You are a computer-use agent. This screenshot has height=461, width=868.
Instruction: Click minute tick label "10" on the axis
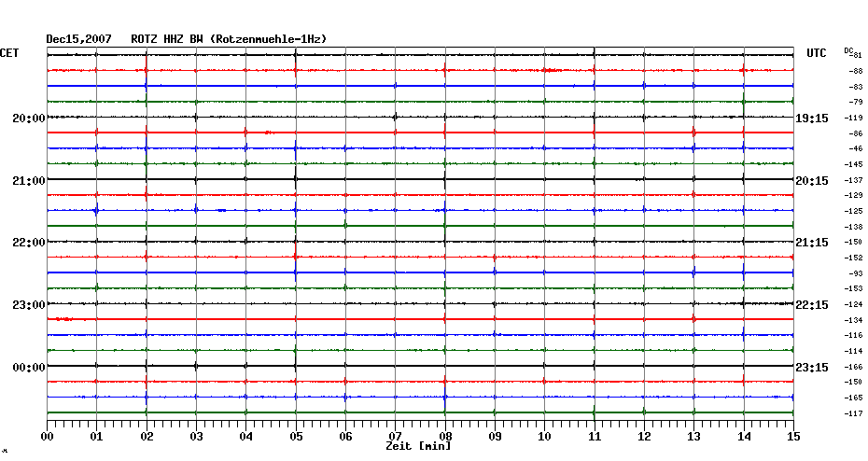click(x=545, y=437)
